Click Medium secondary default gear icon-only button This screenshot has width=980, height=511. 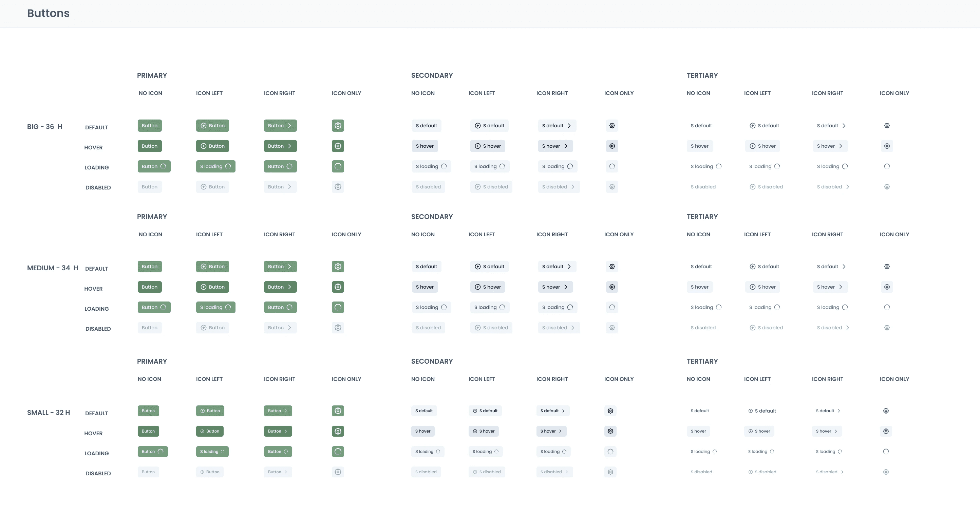(x=612, y=267)
